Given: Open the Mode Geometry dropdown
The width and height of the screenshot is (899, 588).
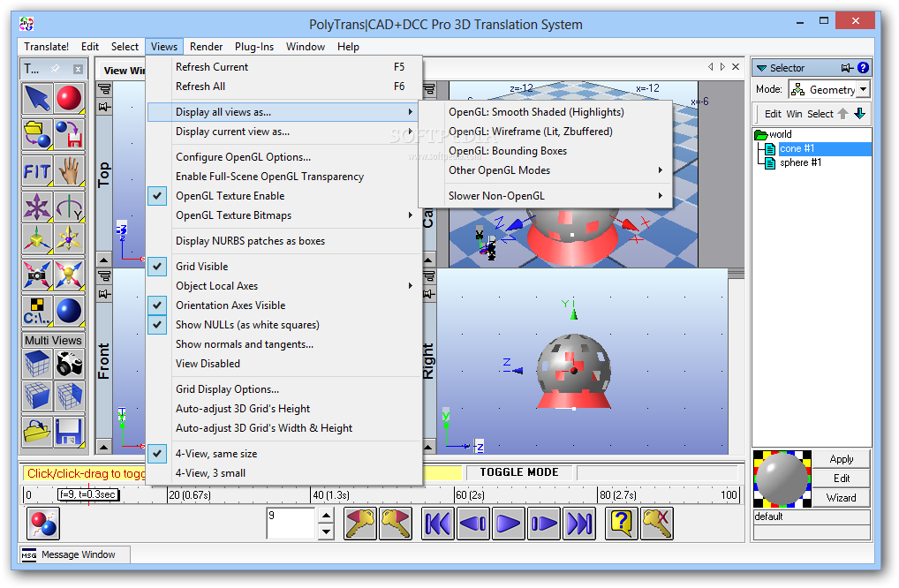Looking at the screenshot, I should click(x=863, y=89).
